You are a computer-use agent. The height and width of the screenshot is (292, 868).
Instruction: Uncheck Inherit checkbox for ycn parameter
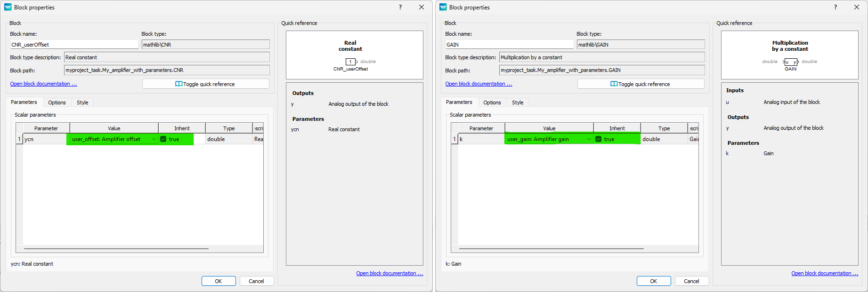coord(163,139)
